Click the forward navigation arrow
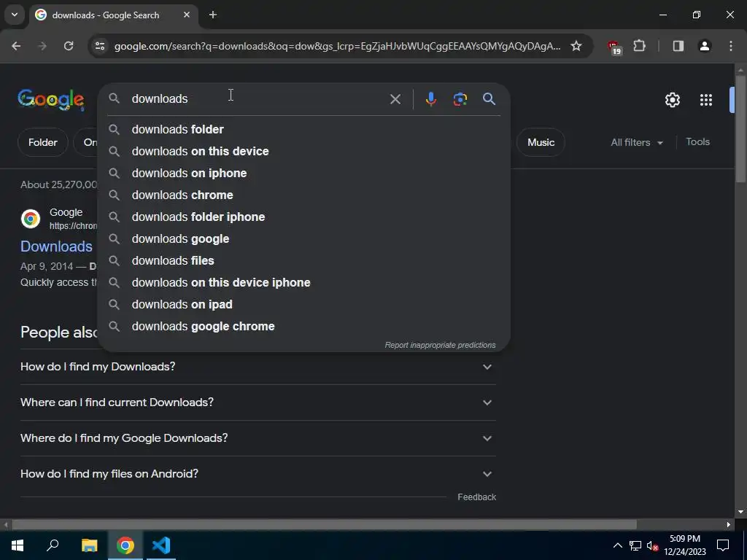Image resolution: width=747 pixels, height=560 pixels. [x=42, y=46]
